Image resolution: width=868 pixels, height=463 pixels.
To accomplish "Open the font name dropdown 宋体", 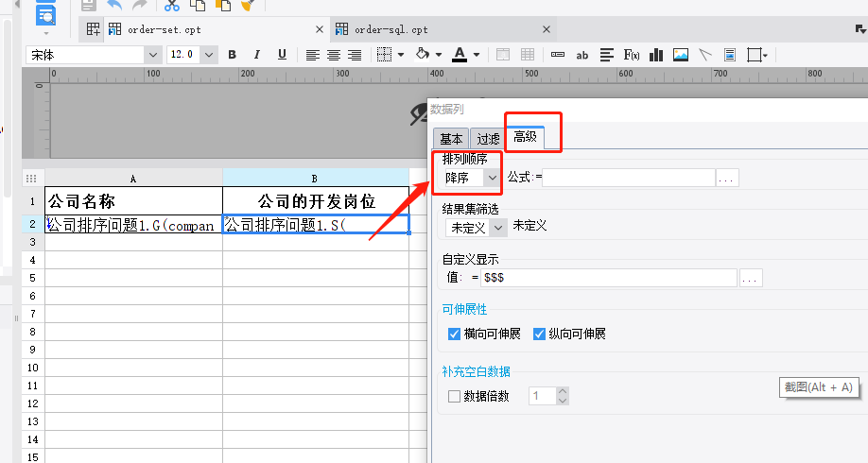I will [x=153, y=55].
